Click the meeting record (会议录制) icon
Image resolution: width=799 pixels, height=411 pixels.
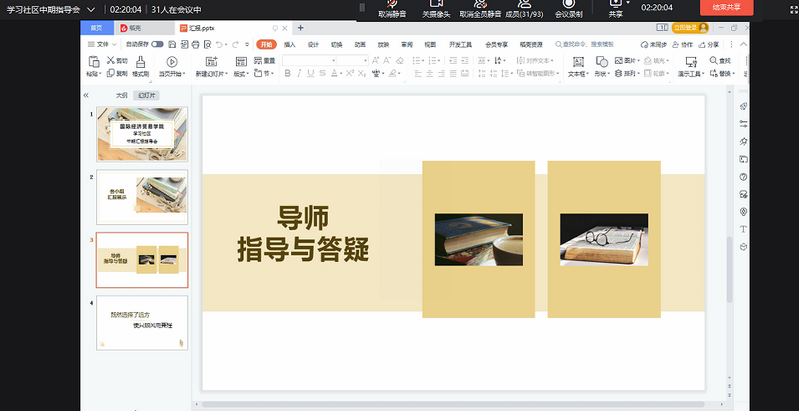568,4
